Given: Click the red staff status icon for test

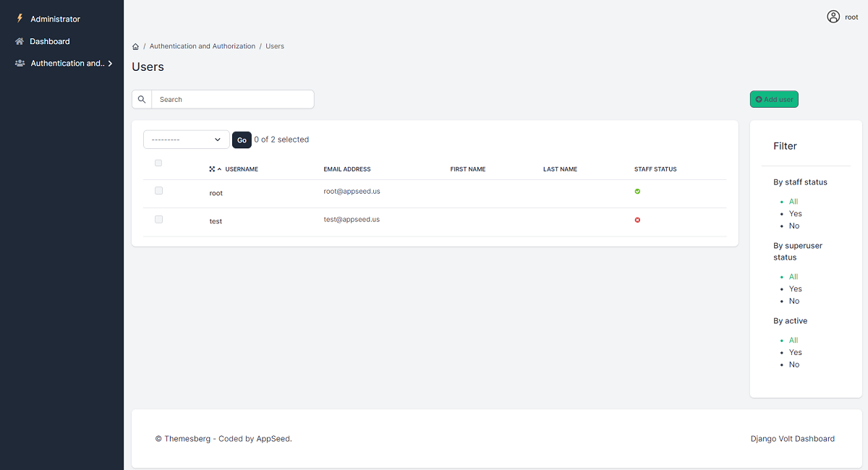Looking at the screenshot, I should pyautogui.click(x=637, y=219).
